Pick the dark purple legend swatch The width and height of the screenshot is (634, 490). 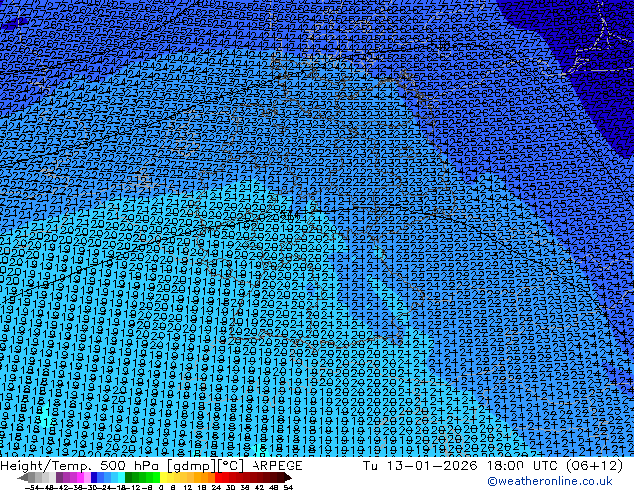tap(59, 478)
